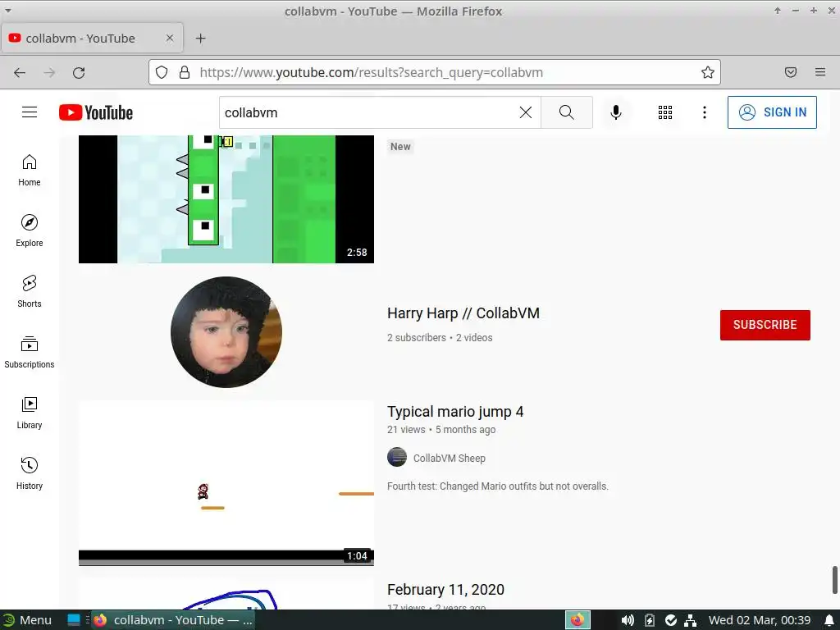Click CollabVM Sheep channel avatar
The height and width of the screenshot is (630, 840).
(x=397, y=457)
